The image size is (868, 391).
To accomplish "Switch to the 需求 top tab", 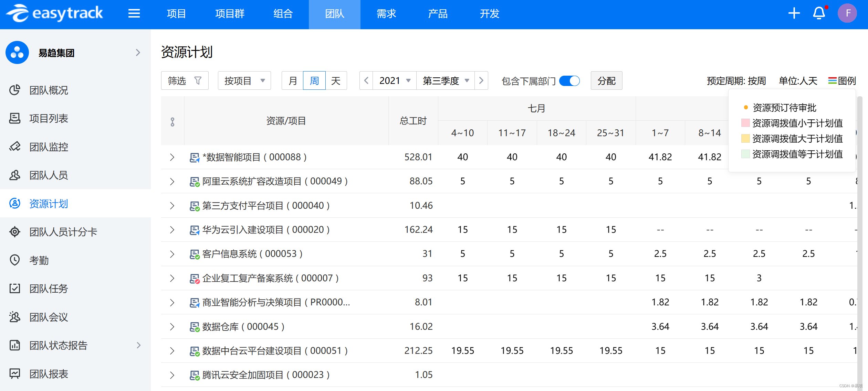I will pyautogui.click(x=386, y=14).
